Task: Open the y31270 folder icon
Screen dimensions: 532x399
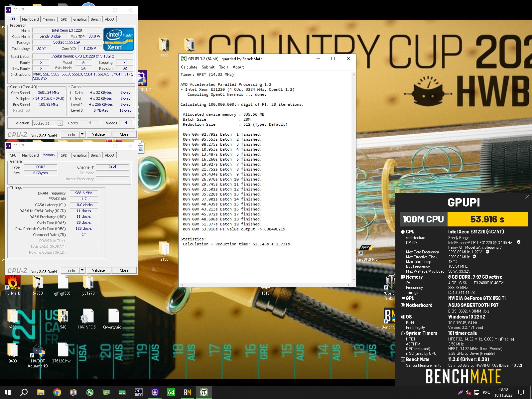Action: tap(88, 285)
